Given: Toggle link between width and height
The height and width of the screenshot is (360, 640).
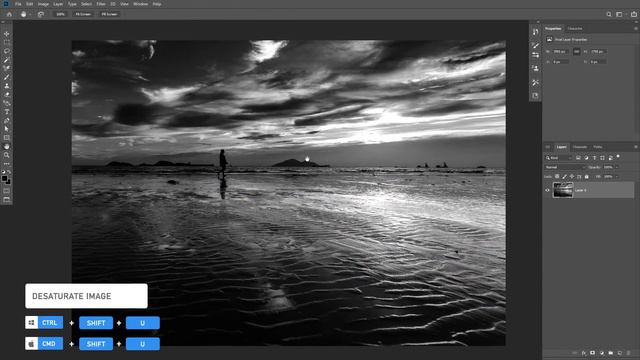Looking at the screenshot, I should (x=576, y=51).
